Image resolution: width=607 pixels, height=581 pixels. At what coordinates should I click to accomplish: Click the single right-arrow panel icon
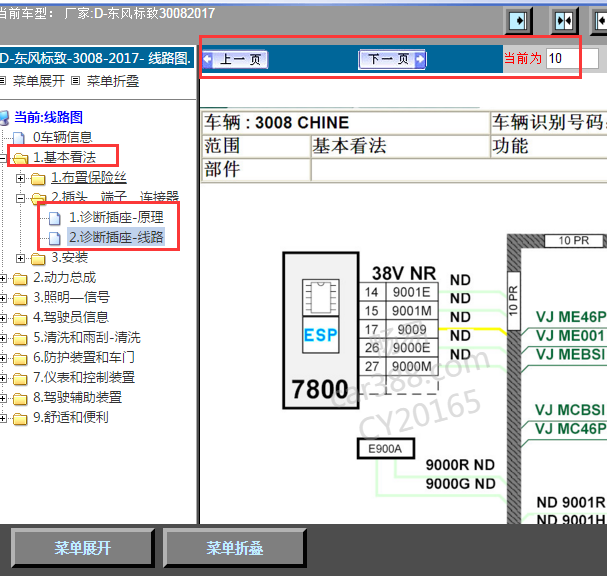tap(518, 21)
